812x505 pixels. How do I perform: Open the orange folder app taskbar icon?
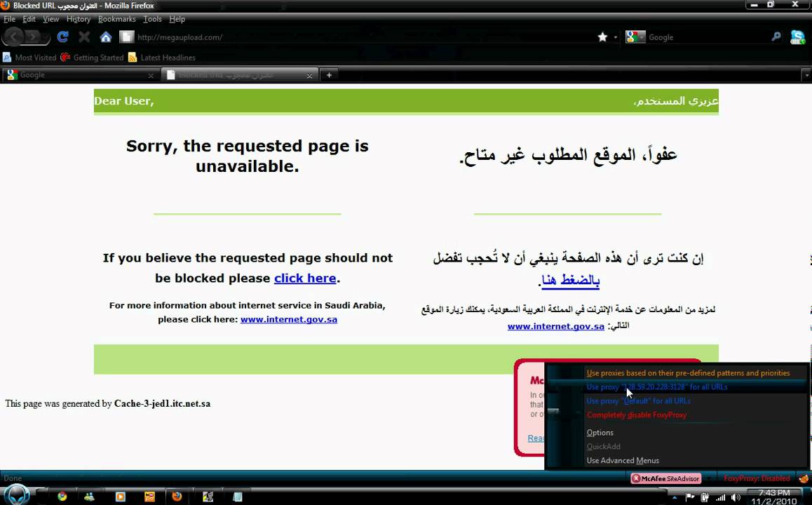(149, 497)
